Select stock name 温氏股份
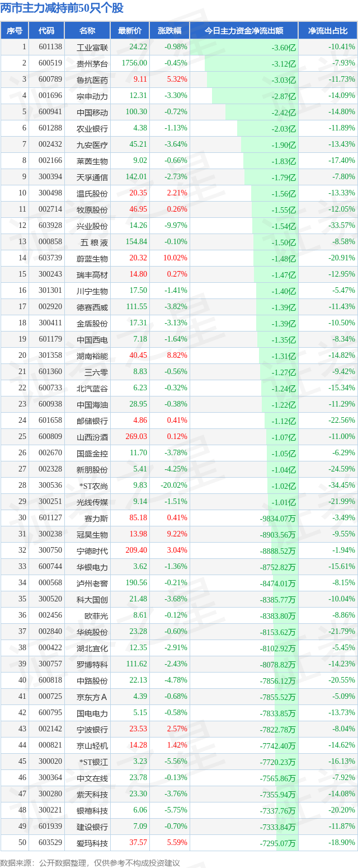This screenshot has width=358, height=868. click(92, 194)
